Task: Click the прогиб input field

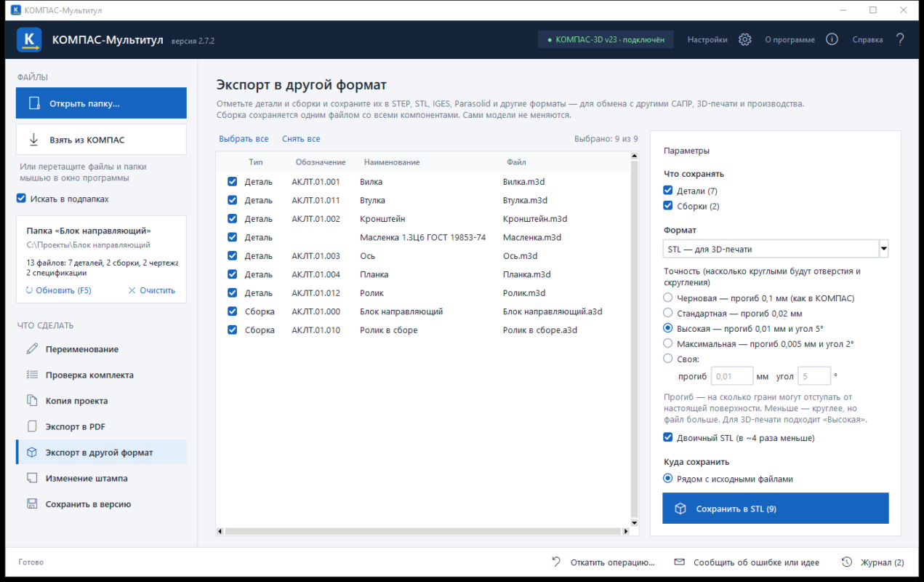Action: pos(732,376)
